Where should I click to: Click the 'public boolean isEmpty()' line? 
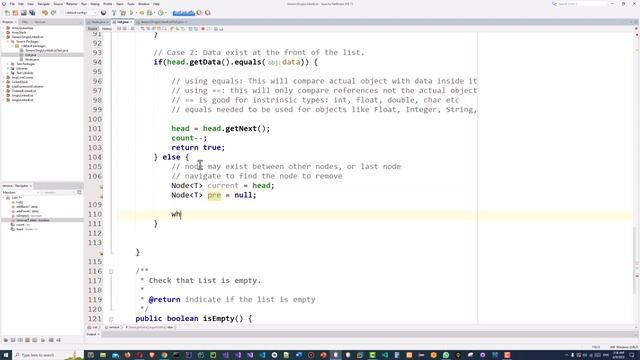[193, 319]
